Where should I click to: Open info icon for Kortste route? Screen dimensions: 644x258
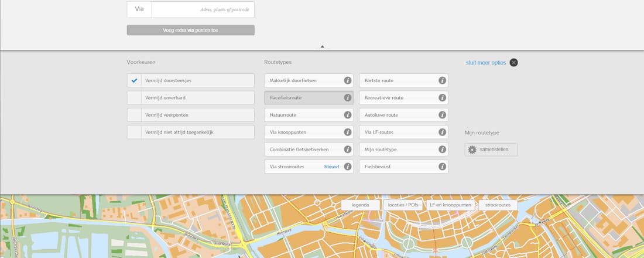click(x=442, y=81)
